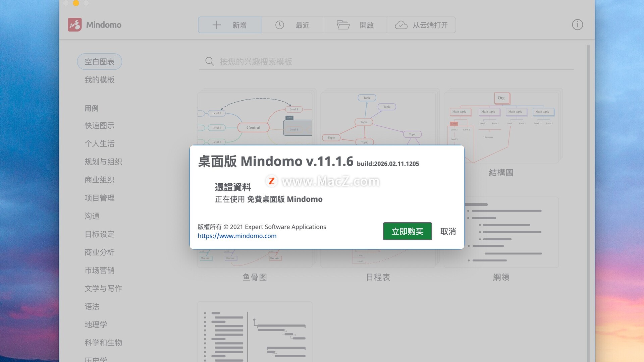Select the 空白图表 category
The height and width of the screenshot is (362, 644).
[99, 62]
